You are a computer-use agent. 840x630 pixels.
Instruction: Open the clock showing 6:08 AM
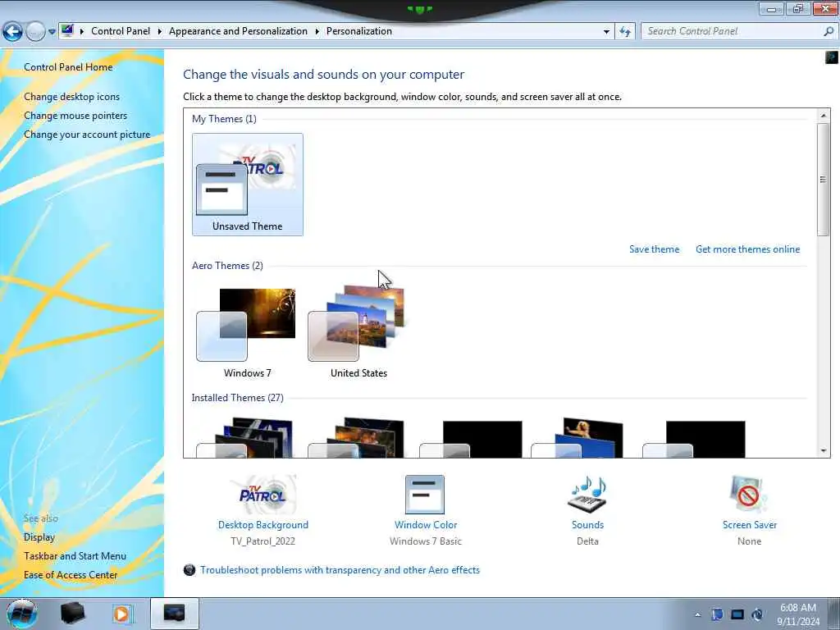point(798,614)
